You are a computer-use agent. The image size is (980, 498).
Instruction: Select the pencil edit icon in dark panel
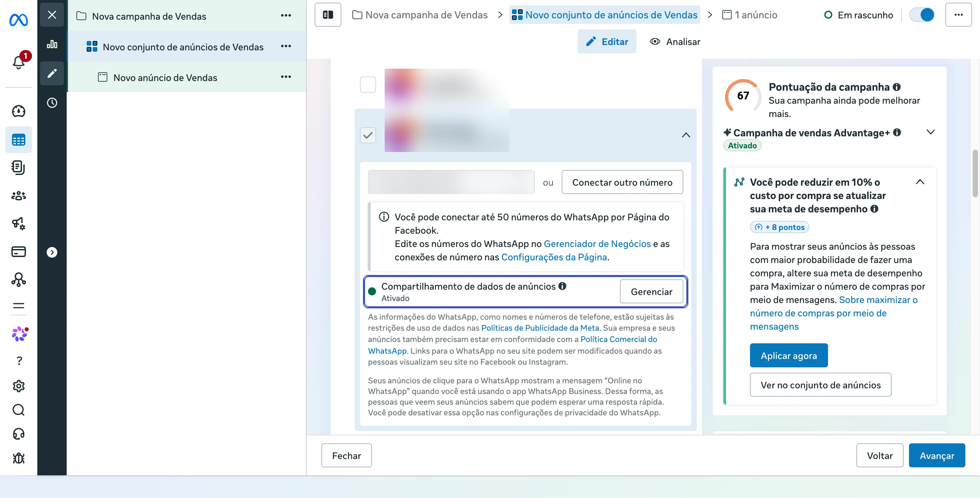pos(52,73)
